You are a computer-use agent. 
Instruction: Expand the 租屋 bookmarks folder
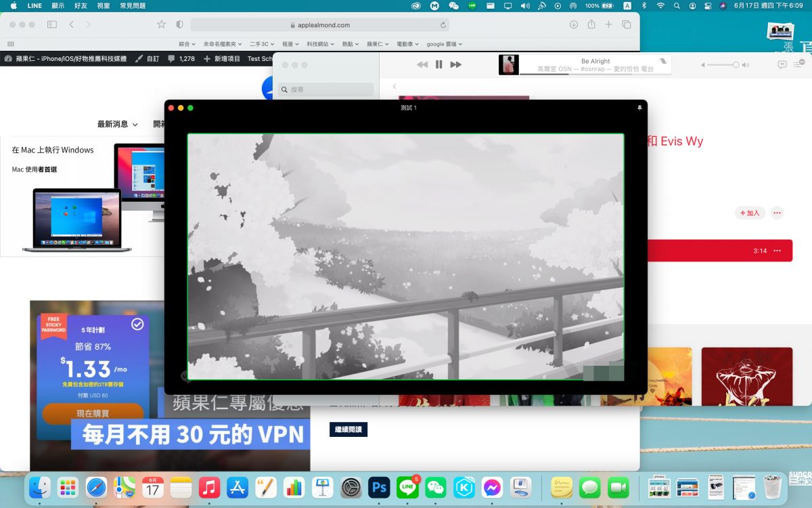(291, 44)
